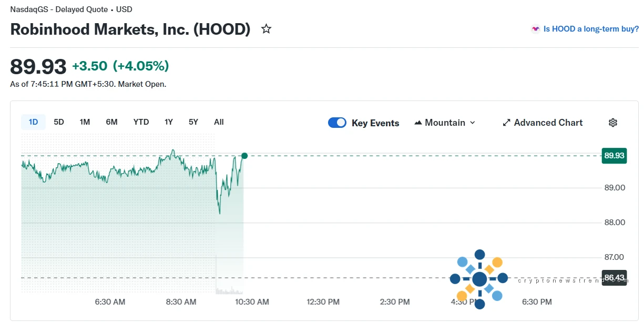This screenshot has width=644, height=322.
Task: Show the 6M chart range
Action: point(111,122)
